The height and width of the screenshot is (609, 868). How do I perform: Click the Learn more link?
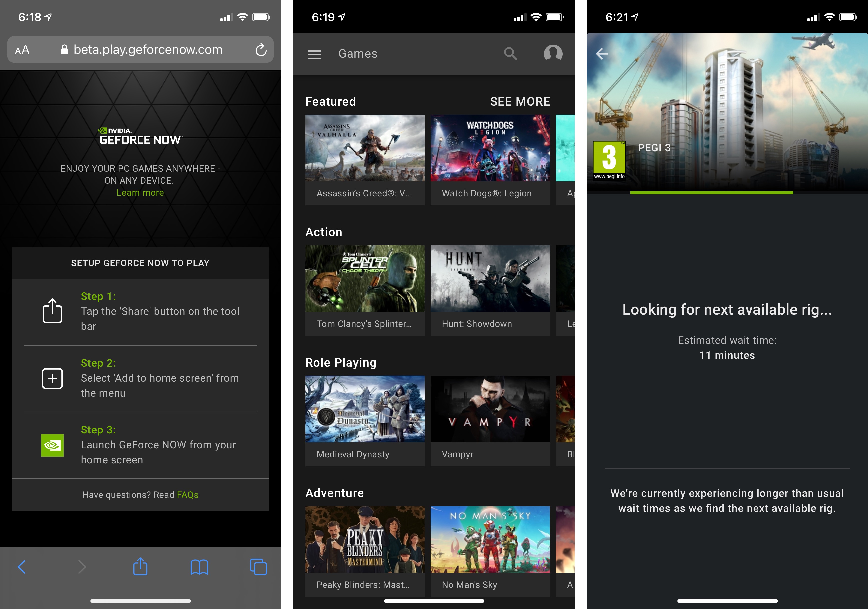(140, 192)
